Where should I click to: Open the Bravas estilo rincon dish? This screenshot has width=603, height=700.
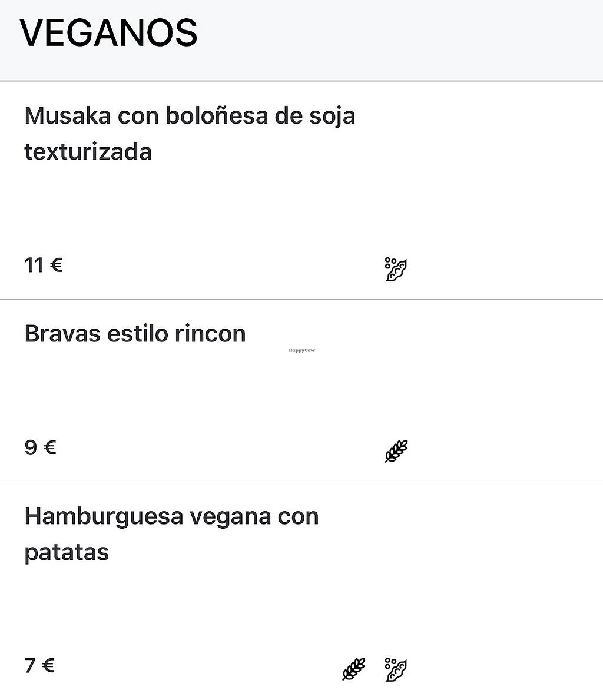(135, 334)
